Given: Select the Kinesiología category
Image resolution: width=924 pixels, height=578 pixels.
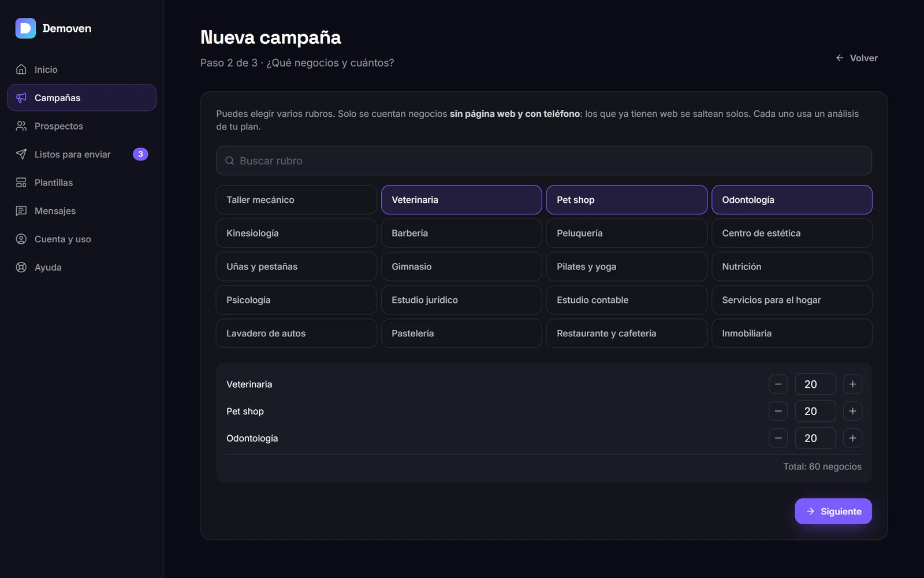Looking at the screenshot, I should coord(296,234).
